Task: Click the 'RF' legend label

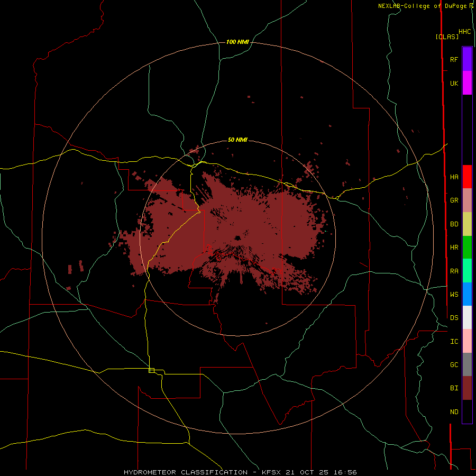Action: 454,59
